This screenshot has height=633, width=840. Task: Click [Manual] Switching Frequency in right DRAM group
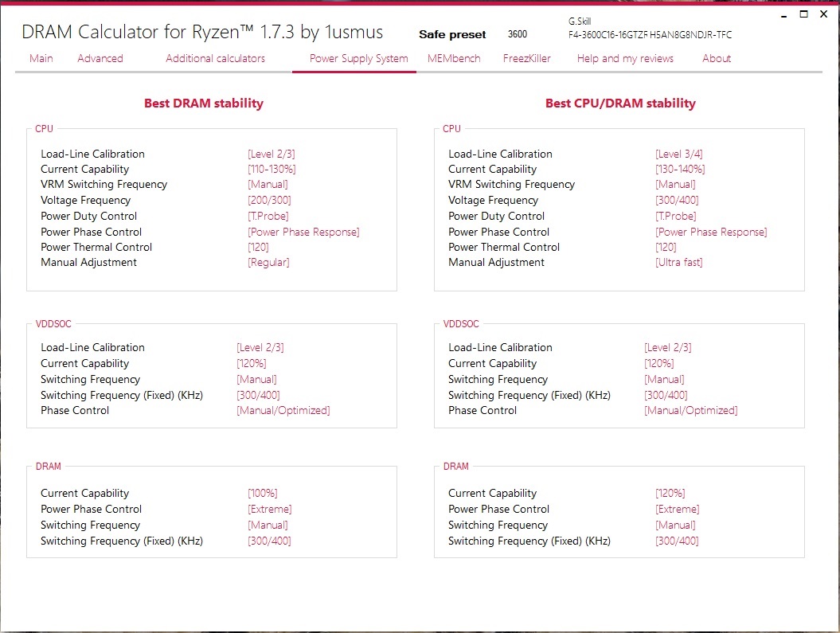675,526
